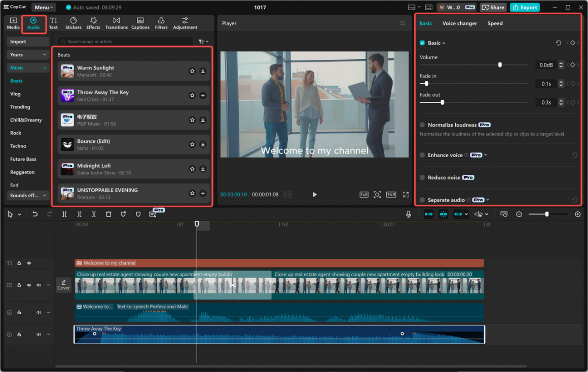
Task: Download the Warm Sunlight track
Action: (203, 71)
